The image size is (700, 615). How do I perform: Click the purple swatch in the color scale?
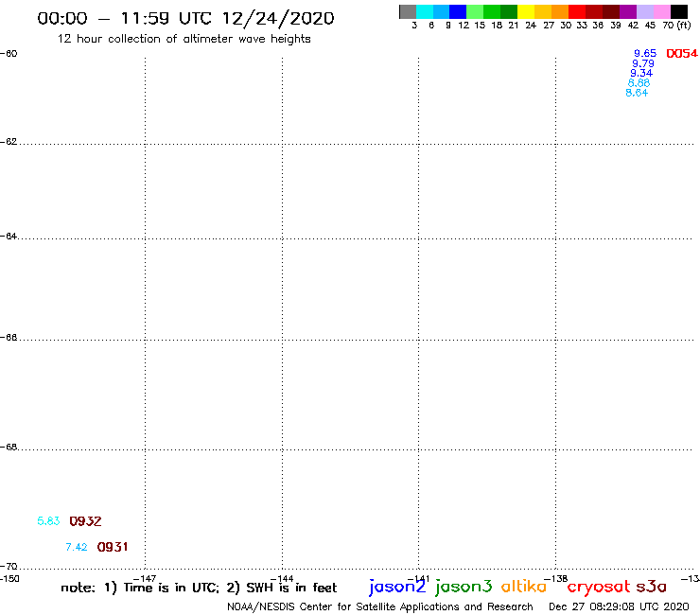628,12
